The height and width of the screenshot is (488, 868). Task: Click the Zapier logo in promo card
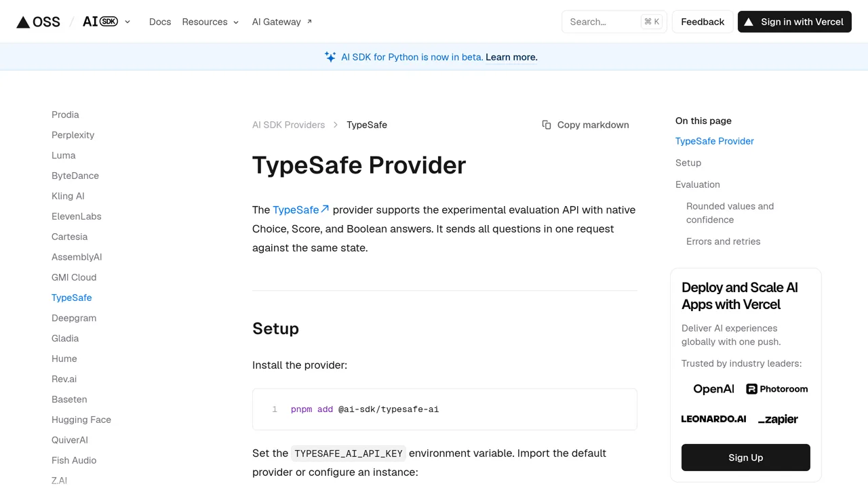click(778, 420)
